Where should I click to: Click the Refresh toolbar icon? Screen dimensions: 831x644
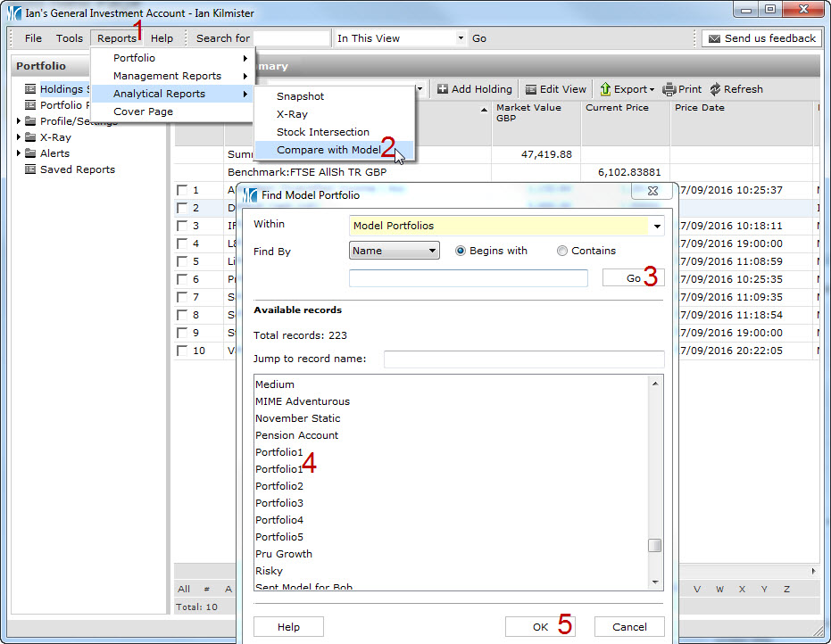(x=715, y=89)
